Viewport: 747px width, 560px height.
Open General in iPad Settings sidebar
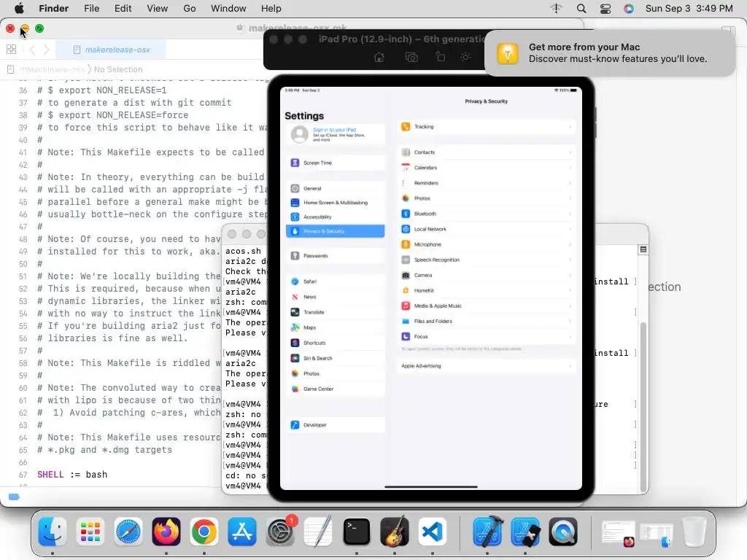(336, 189)
